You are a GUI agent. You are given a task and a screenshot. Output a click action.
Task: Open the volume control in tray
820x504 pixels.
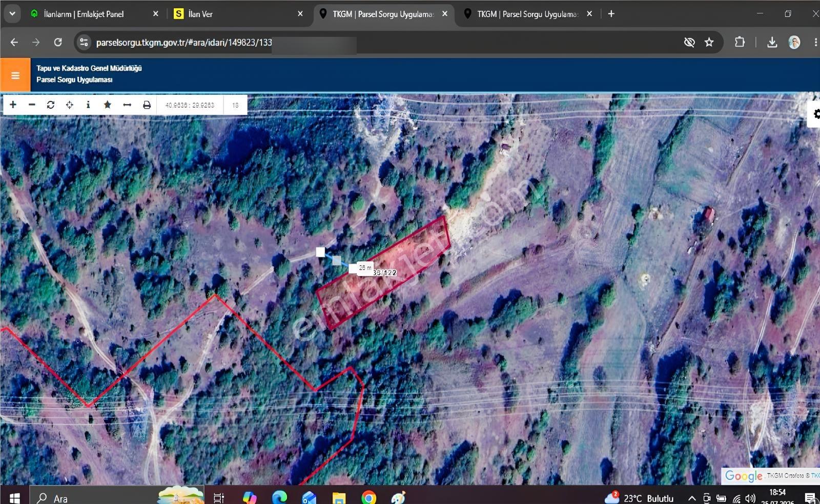[x=750, y=498]
